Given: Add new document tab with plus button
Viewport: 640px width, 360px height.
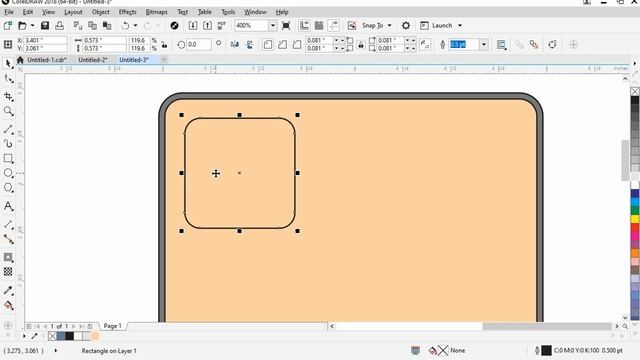Looking at the screenshot, I should pyautogui.click(x=164, y=60).
